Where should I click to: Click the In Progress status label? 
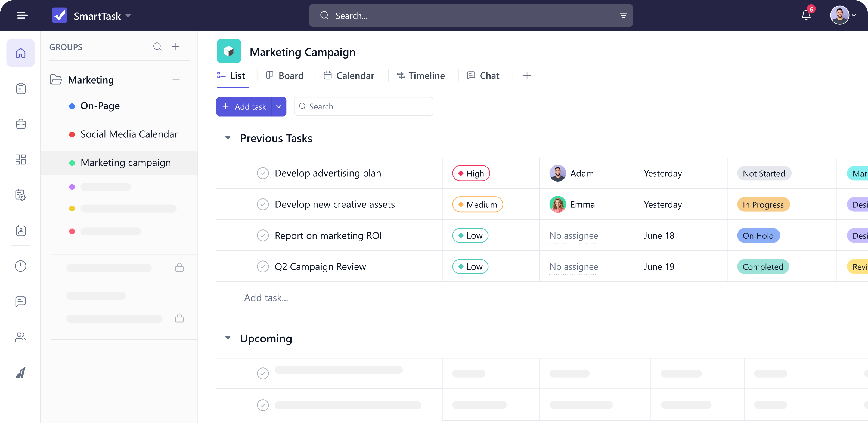pos(763,205)
